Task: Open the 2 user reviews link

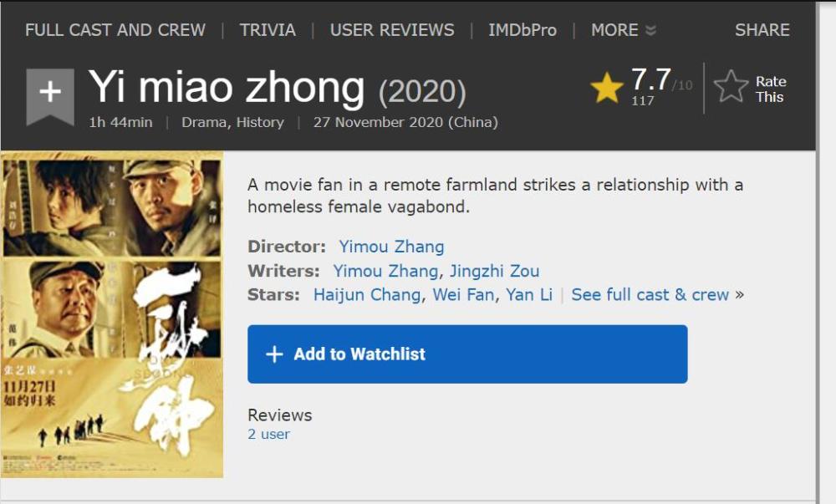Action: pos(268,434)
